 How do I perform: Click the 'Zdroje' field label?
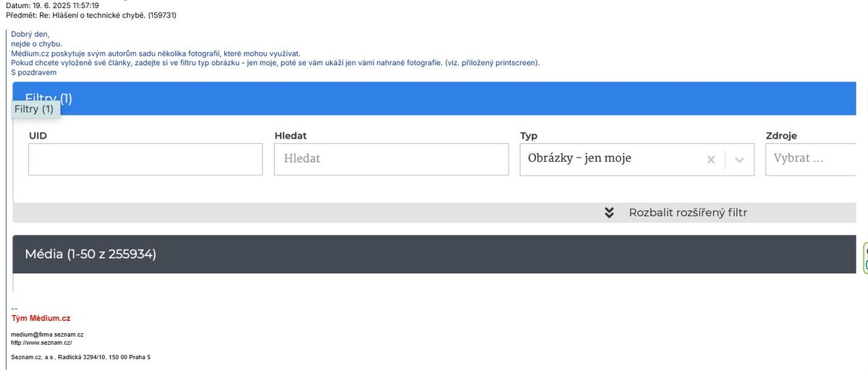coord(781,136)
